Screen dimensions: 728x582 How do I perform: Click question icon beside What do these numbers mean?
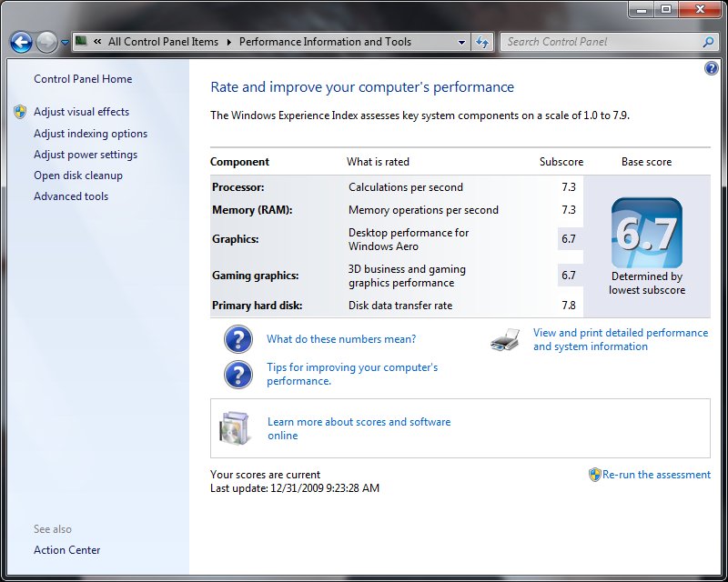(238, 339)
